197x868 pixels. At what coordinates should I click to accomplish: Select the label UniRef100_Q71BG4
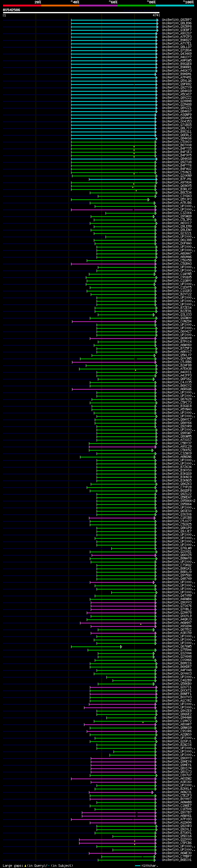pos(177,50)
